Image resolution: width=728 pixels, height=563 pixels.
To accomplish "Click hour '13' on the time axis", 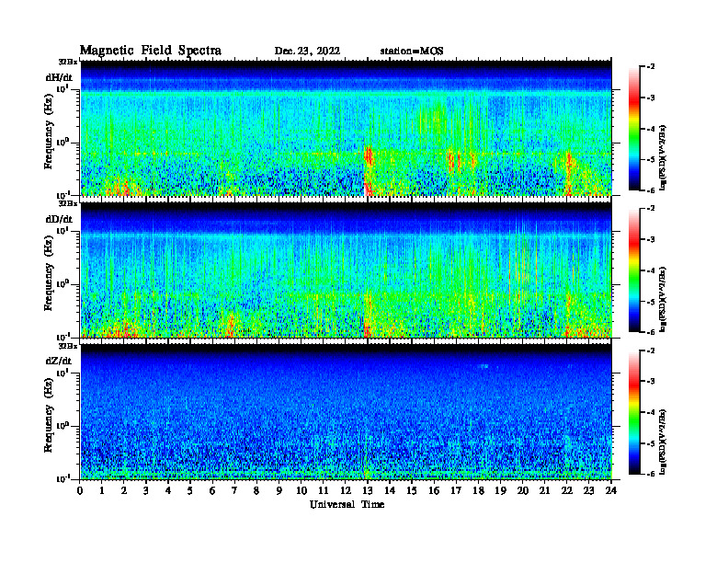I will coord(368,490).
